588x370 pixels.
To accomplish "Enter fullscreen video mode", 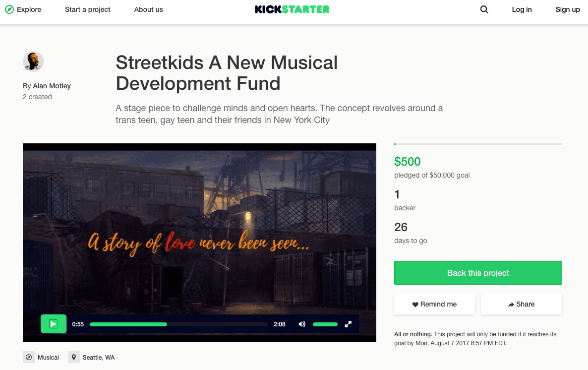I will click(x=348, y=324).
